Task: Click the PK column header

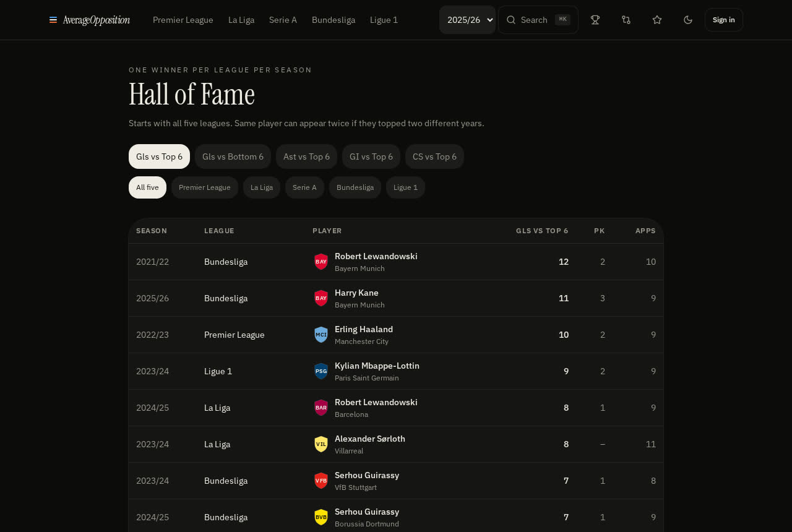Action: tap(600, 231)
